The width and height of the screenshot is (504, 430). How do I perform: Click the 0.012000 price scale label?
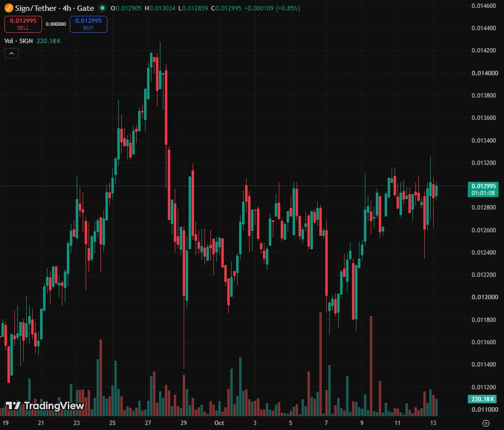tap(485, 297)
